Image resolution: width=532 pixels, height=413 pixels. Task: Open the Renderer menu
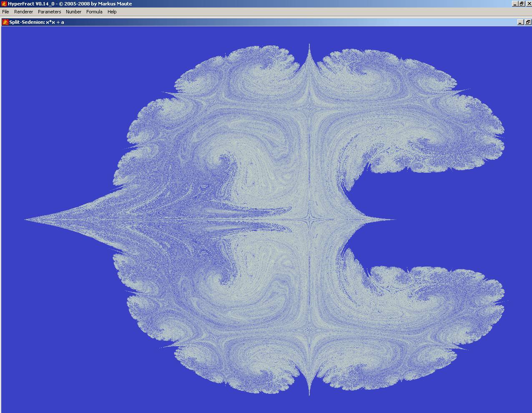point(23,12)
